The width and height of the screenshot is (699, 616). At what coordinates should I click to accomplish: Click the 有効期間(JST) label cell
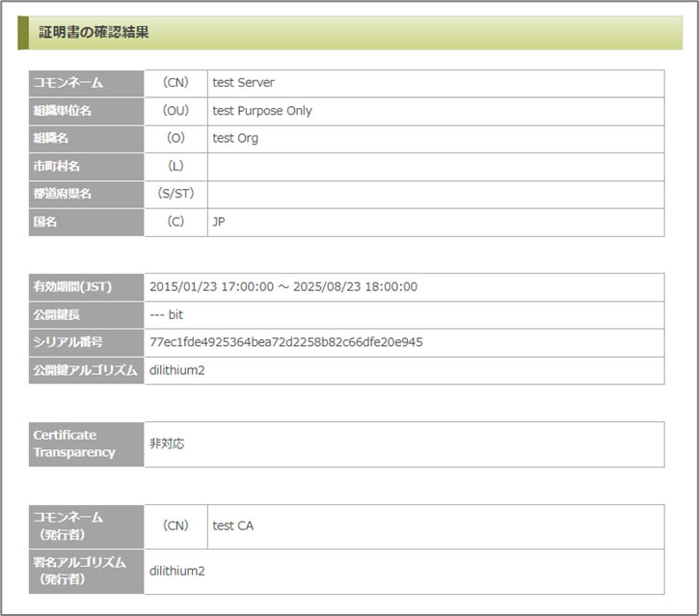pyautogui.click(x=86, y=287)
